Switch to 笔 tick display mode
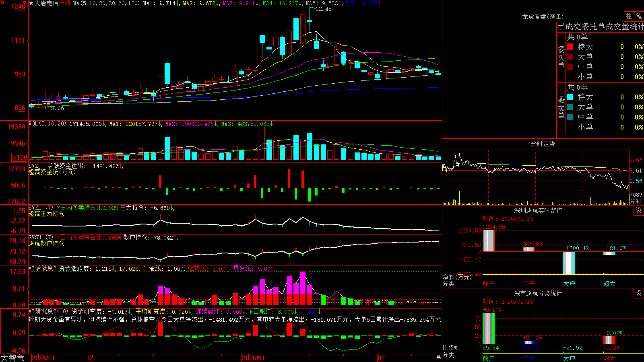Image resolution: width=644 pixels, height=362 pixels. pyautogui.click(x=639, y=16)
